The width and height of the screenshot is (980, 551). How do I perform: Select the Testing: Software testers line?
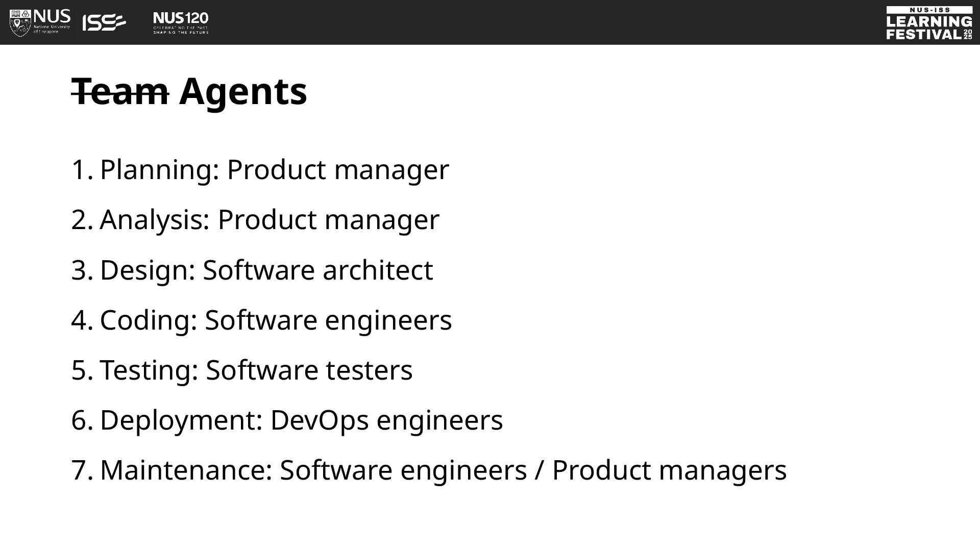[x=242, y=369]
